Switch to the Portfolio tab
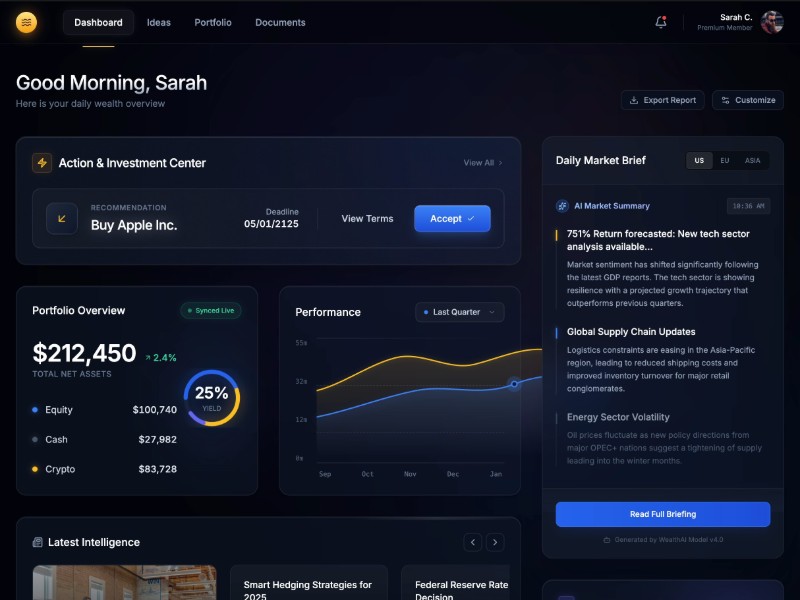The width and height of the screenshot is (800, 600). click(213, 22)
